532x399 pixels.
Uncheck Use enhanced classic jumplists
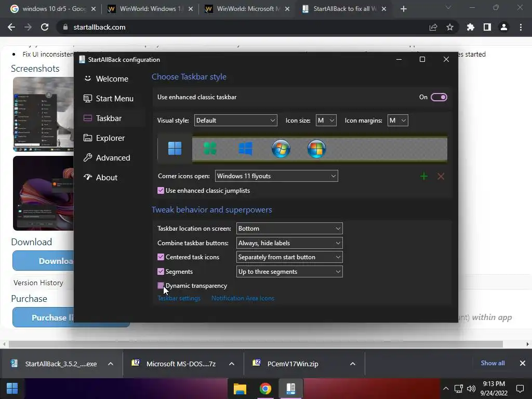coord(161,190)
